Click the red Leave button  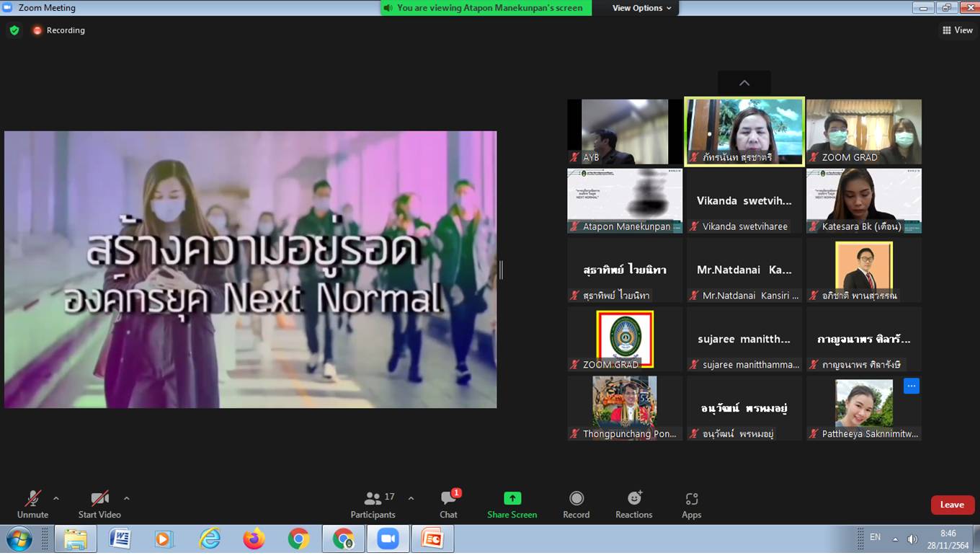(x=952, y=505)
